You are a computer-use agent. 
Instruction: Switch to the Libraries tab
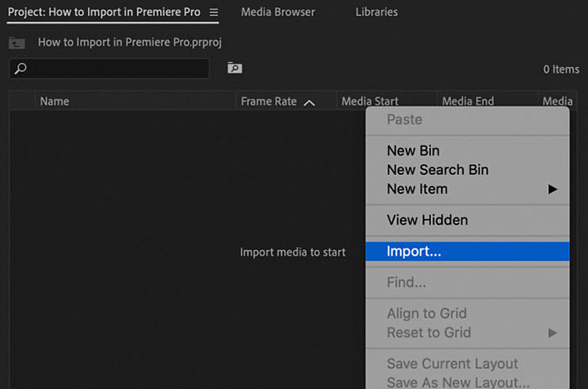click(x=376, y=12)
